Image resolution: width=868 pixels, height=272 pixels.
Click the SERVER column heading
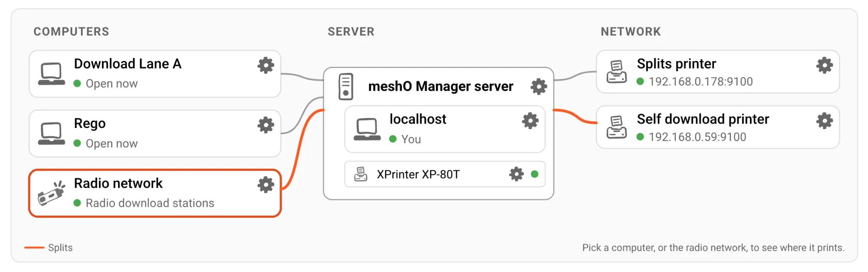(351, 32)
